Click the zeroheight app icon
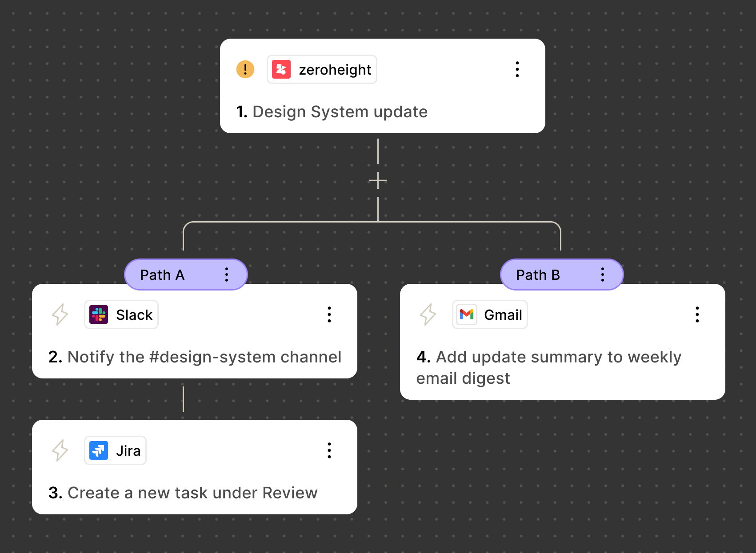This screenshot has height=553, width=756. [281, 69]
